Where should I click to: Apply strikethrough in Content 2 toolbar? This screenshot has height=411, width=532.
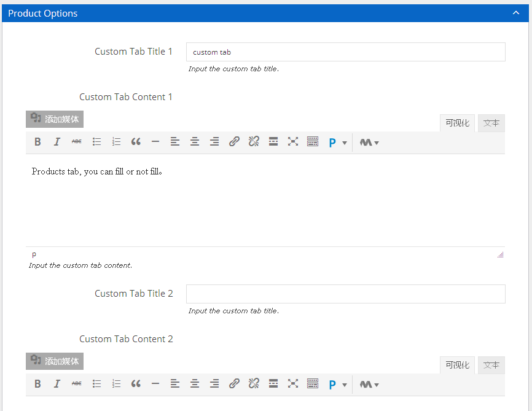(77, 384)
